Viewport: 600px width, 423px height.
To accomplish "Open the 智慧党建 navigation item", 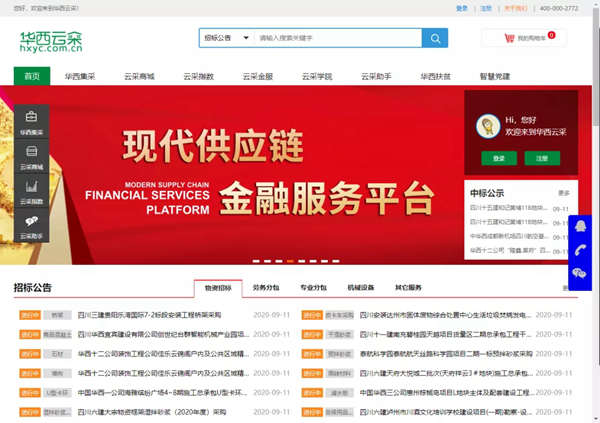I will coord(495,76).
